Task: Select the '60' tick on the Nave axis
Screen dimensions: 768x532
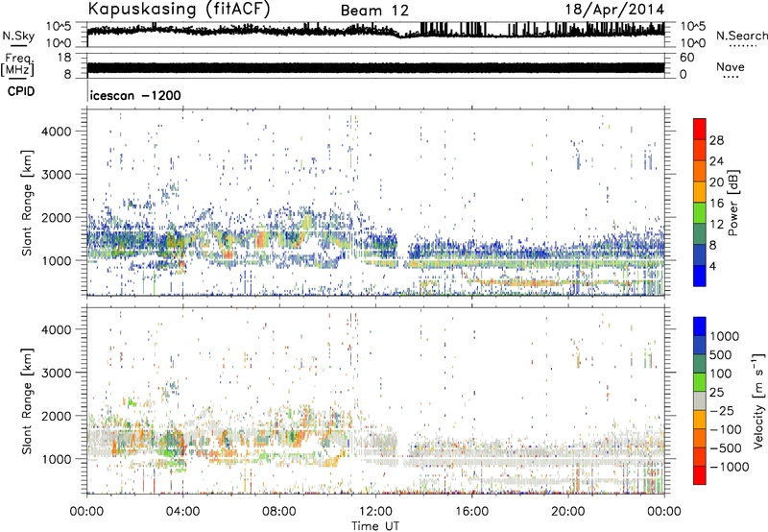Action: [x=686, y=58]
